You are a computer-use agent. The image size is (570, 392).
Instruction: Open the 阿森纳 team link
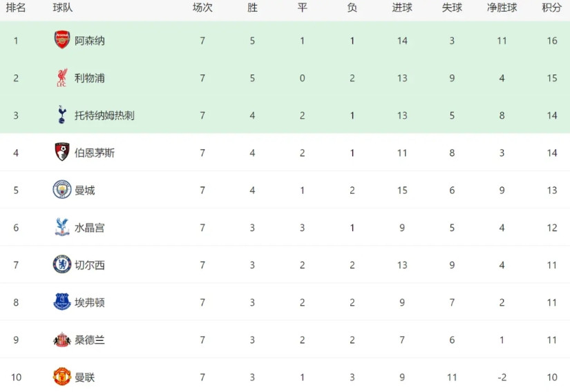90,41
